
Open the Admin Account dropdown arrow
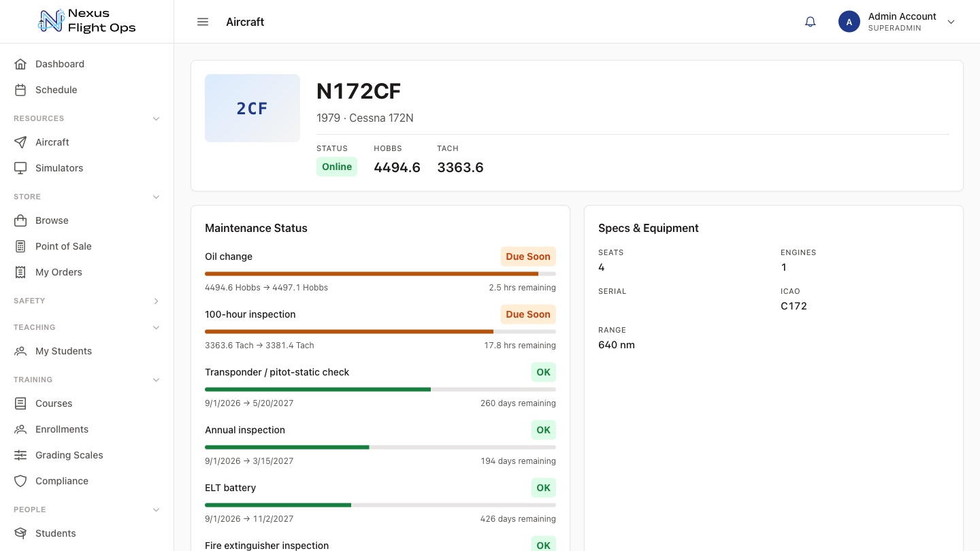(x=951, y=22)
